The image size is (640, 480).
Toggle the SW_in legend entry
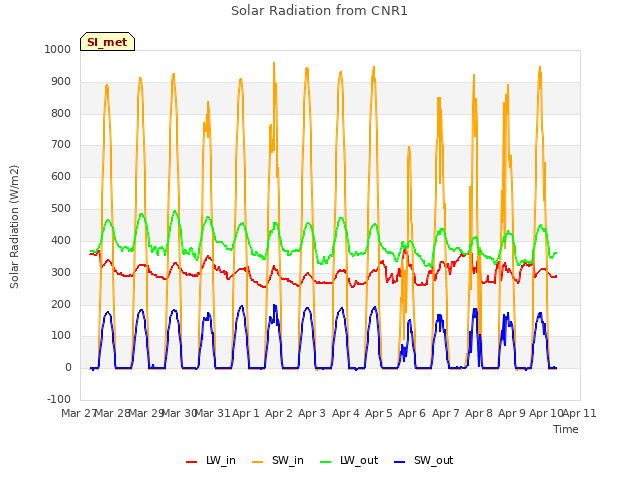click(x=278, y=460)
